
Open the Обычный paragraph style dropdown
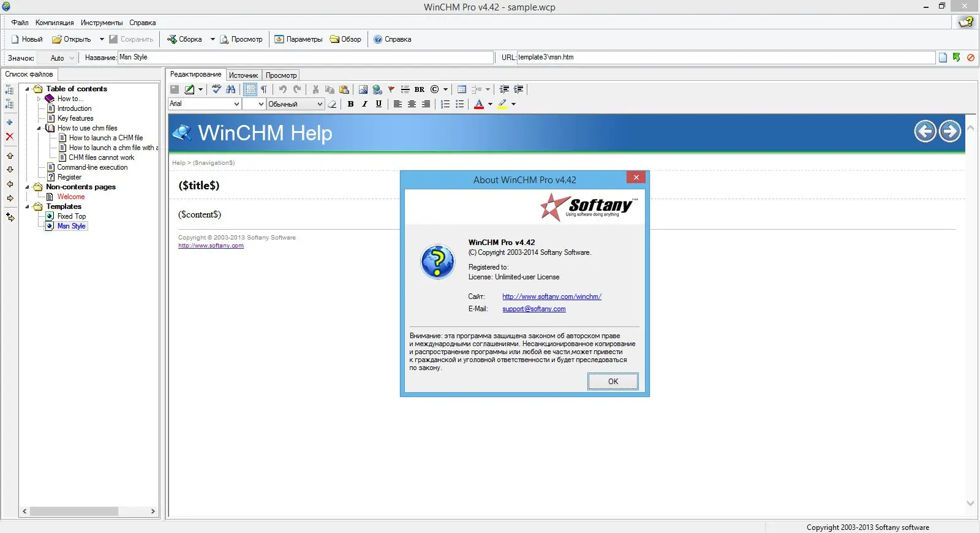tap(320, 104)
